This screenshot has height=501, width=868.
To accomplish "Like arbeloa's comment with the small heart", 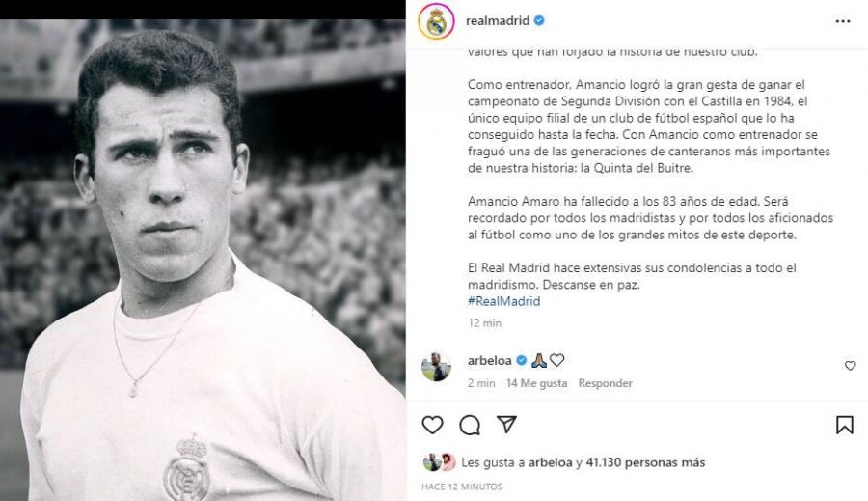I will (x=851, y=366).
